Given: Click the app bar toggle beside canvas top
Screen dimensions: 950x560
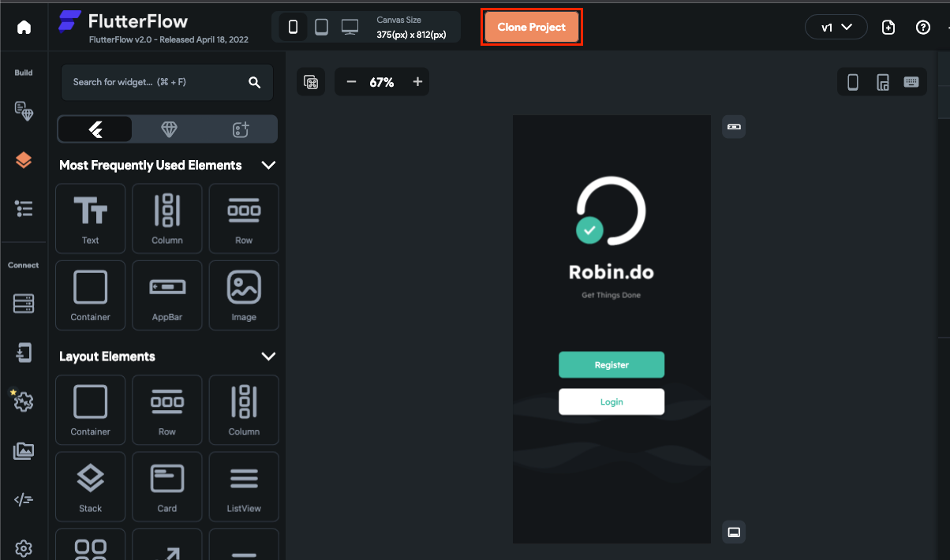Looking at the screenshot, I should point(734,126).
